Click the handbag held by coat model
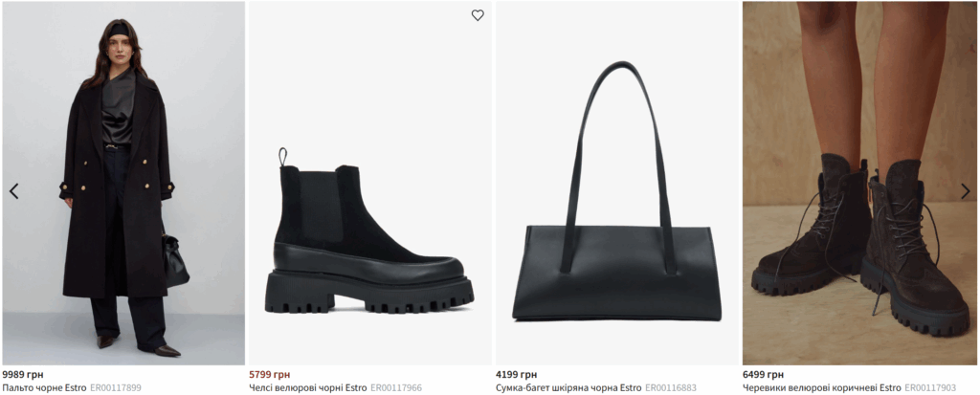Screen dimensions: 980x395 pyautogui.click(x=174, y=260)
